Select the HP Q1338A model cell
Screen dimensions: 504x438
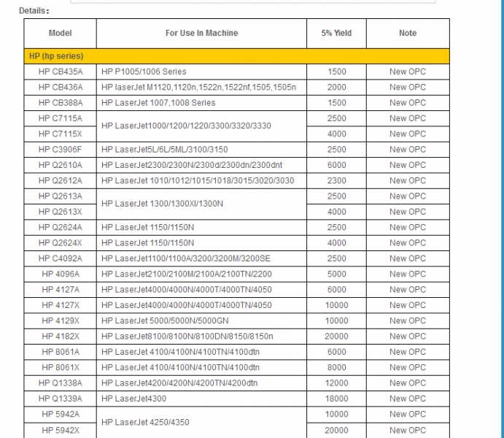point(61,383)
